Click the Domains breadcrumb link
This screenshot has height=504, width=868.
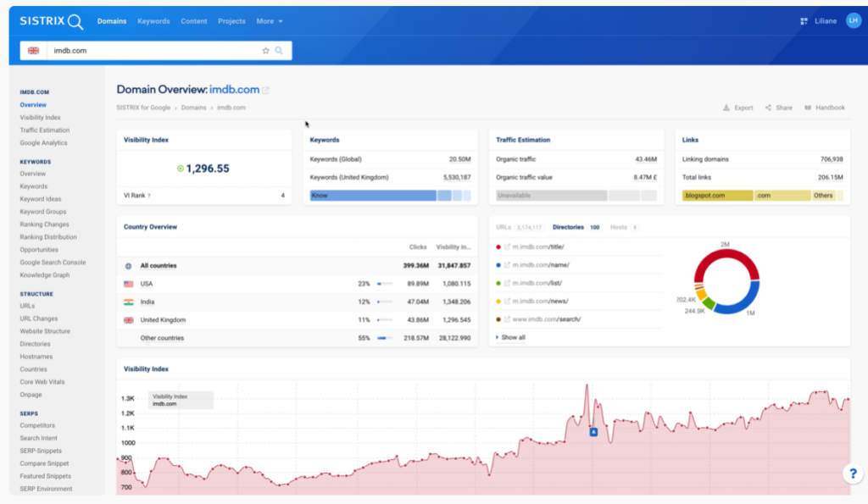point(194,108)
